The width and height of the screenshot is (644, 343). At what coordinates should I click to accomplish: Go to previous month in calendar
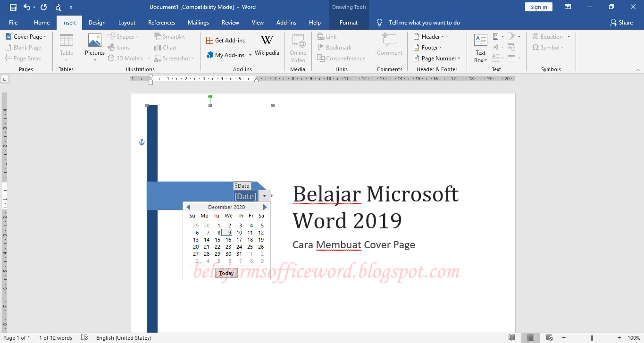click(x=188, y=207)
